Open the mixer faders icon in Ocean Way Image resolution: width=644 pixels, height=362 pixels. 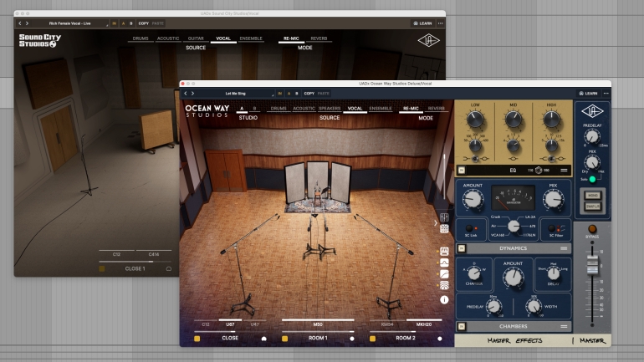coord(444,217)
